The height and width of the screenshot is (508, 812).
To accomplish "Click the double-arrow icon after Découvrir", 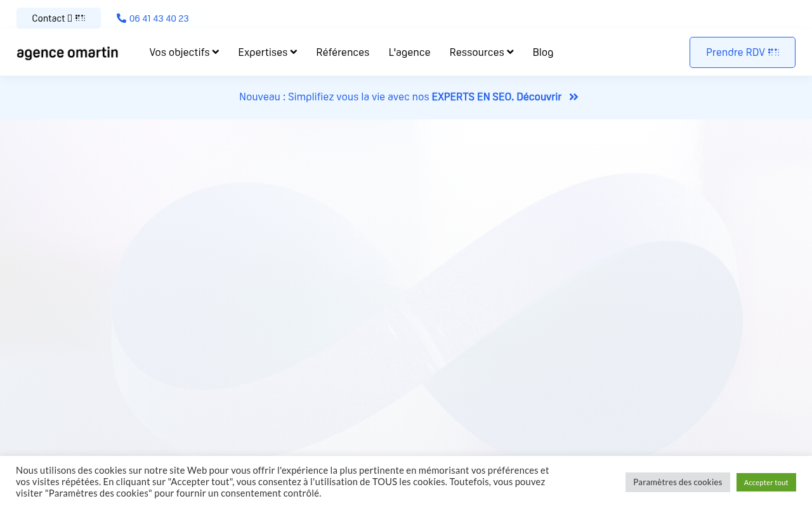I will pyautogui.click(x=573, y=97).
